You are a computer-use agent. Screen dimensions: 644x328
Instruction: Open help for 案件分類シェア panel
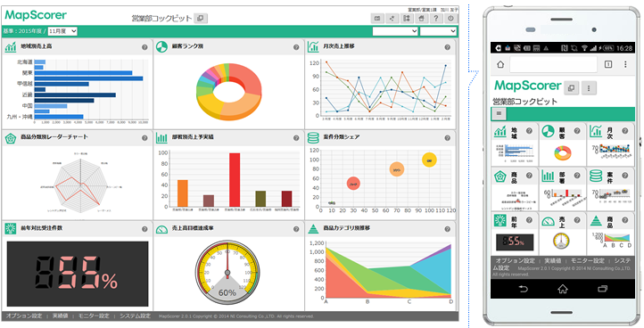(447, 138)
